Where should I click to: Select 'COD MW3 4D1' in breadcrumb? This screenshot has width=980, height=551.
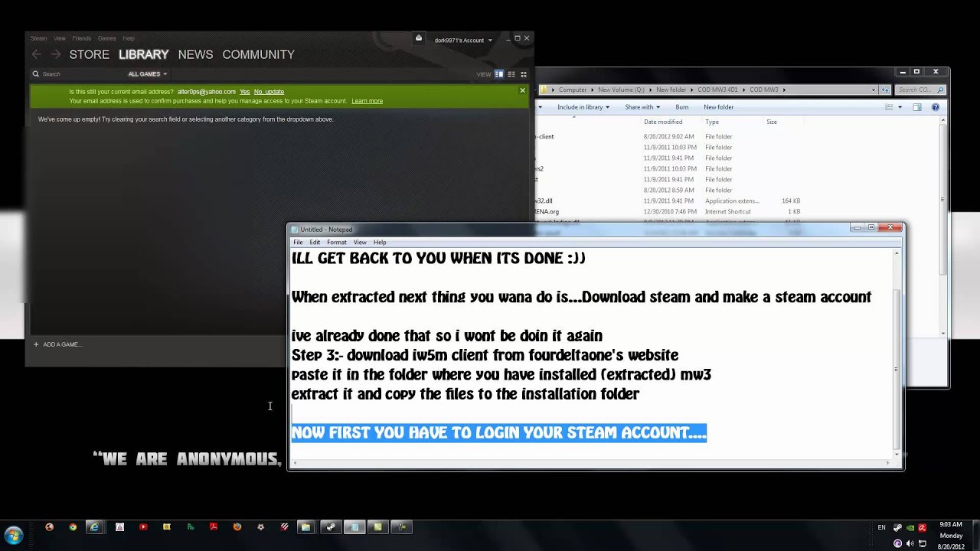[x=717, y=90]
